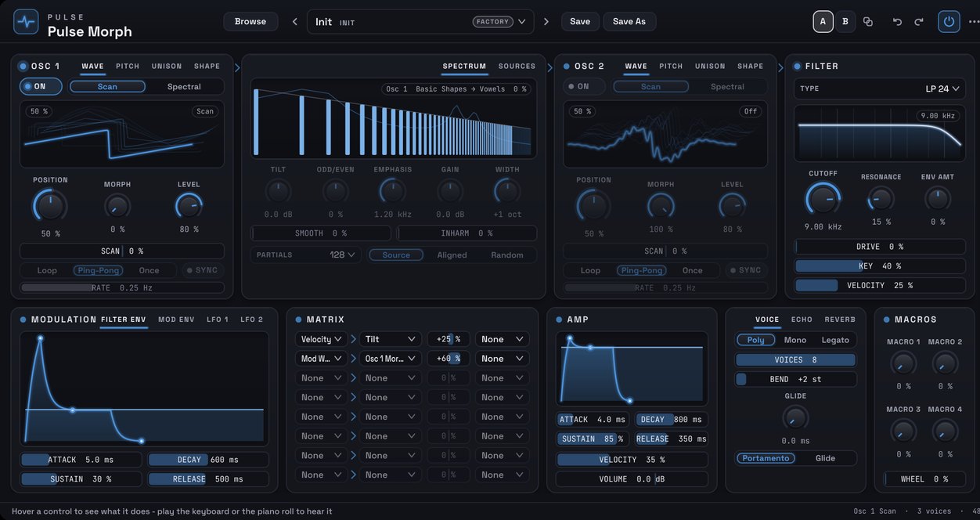Switch modulation view to LFO 1 tab
The image size is (980, 520).
218,320
